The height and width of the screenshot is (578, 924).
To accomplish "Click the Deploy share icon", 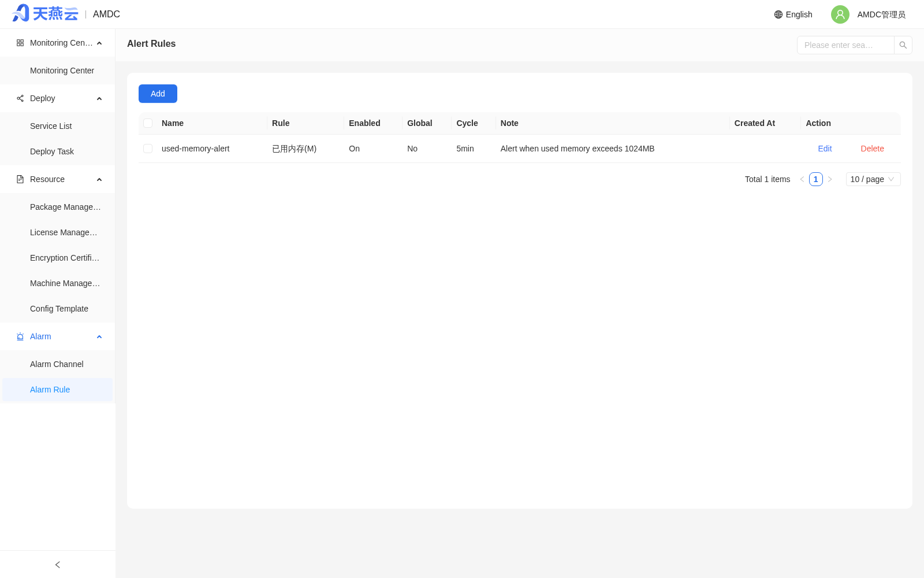I will (20, 98).
